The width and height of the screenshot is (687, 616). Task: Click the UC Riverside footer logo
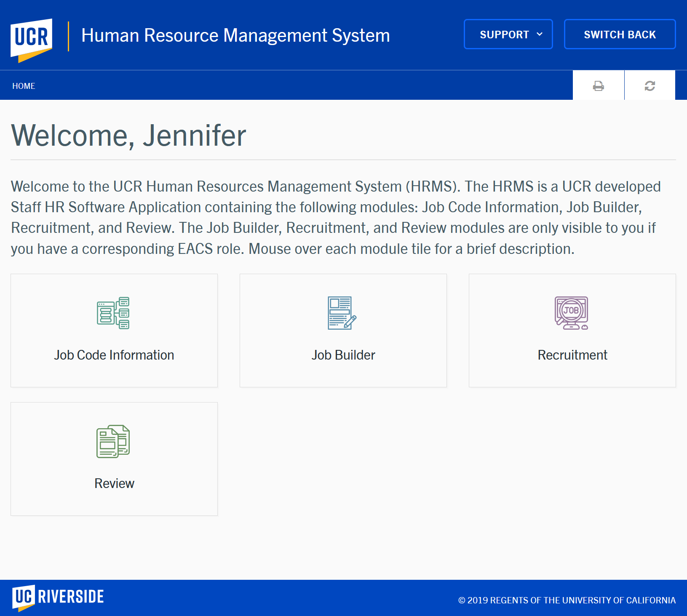(x=58, y=597)
